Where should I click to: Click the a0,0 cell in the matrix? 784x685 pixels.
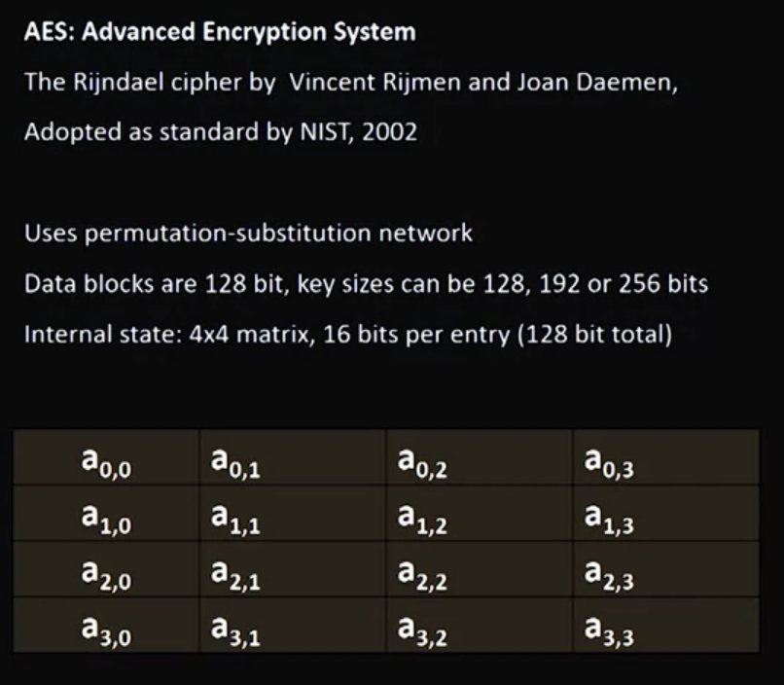[106, 461]
